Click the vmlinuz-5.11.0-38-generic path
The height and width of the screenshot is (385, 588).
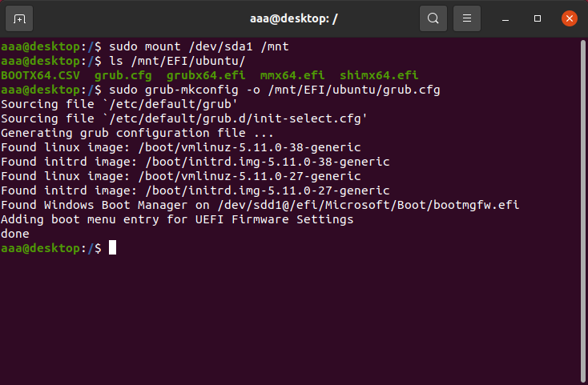coord(249,147)
